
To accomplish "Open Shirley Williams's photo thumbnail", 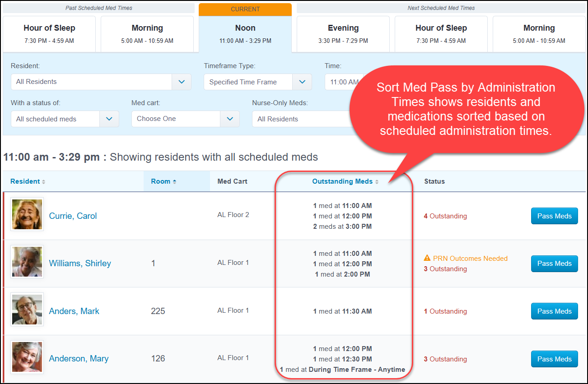I will coord(27,262).
